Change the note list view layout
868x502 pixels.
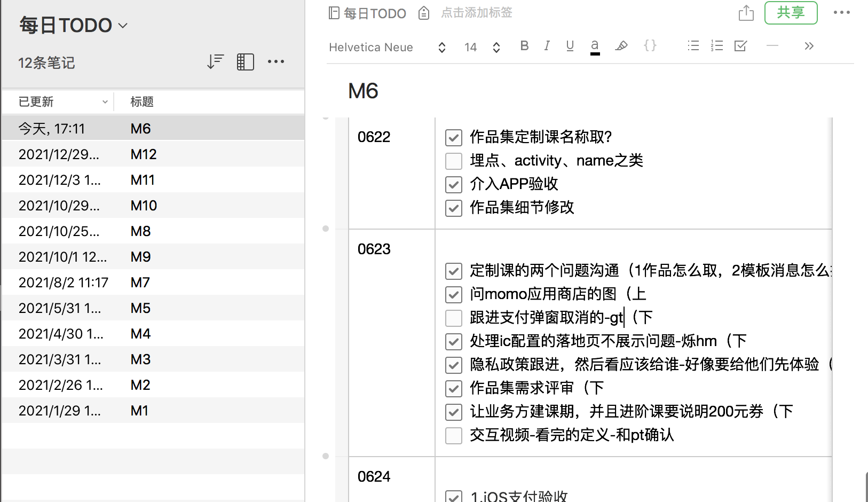coord(246,62)
